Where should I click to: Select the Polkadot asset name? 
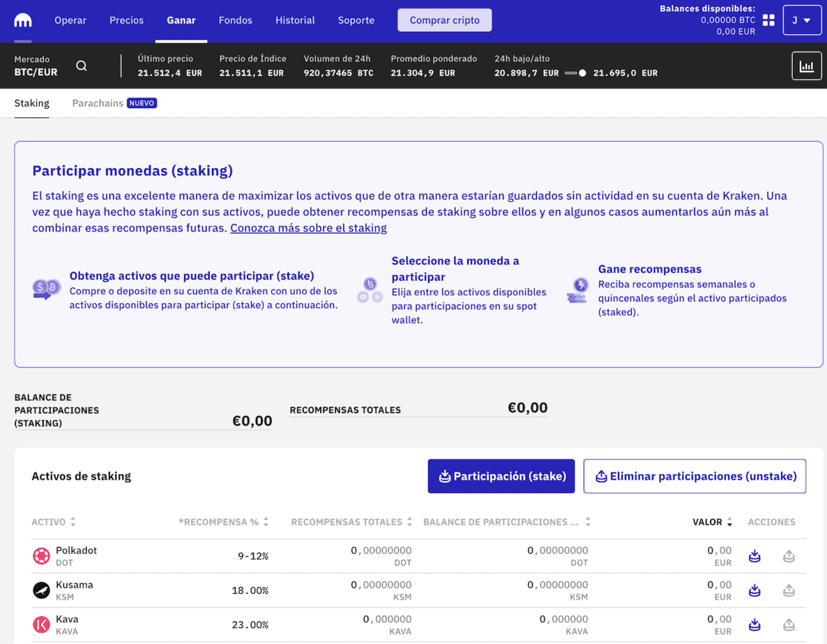point(77,550)
